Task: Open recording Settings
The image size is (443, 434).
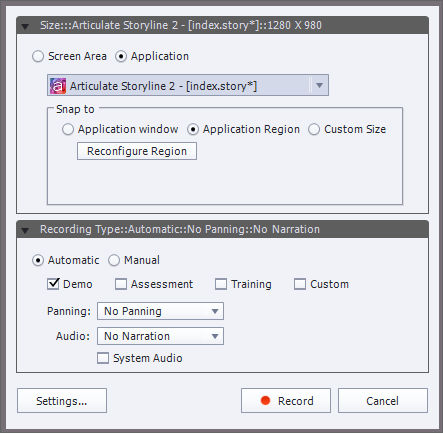Action: (x=62, y=401)
